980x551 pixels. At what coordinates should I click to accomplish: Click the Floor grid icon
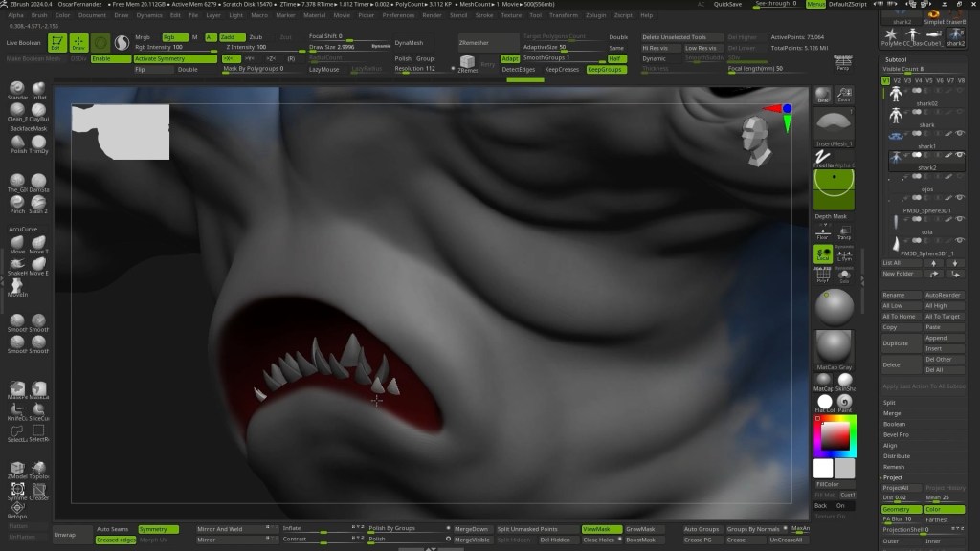(x=823, y=233)
